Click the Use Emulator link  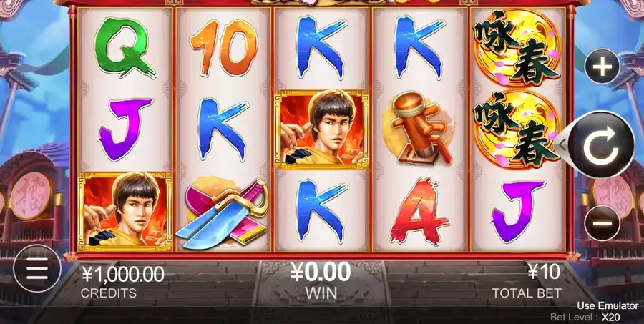point(608,305)
